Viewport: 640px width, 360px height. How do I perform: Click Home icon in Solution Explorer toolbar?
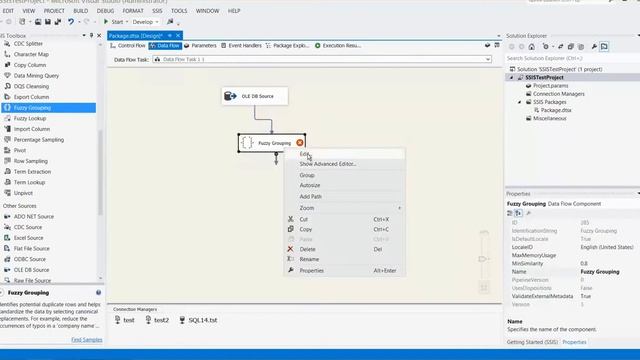531,47
